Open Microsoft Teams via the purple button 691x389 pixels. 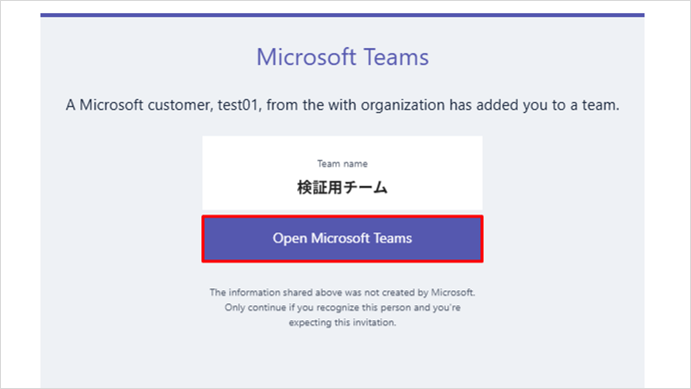click(x=342, y=239)
